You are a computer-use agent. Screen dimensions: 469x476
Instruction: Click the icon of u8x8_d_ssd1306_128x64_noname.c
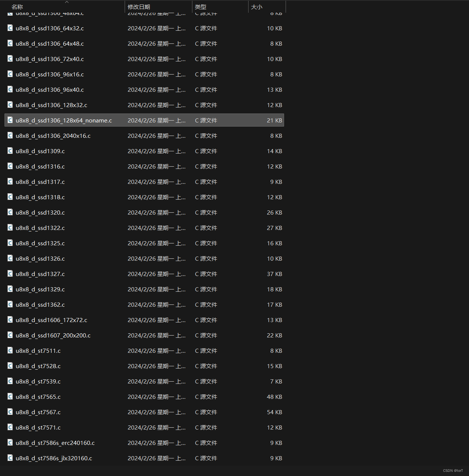(x=10, y=120)
